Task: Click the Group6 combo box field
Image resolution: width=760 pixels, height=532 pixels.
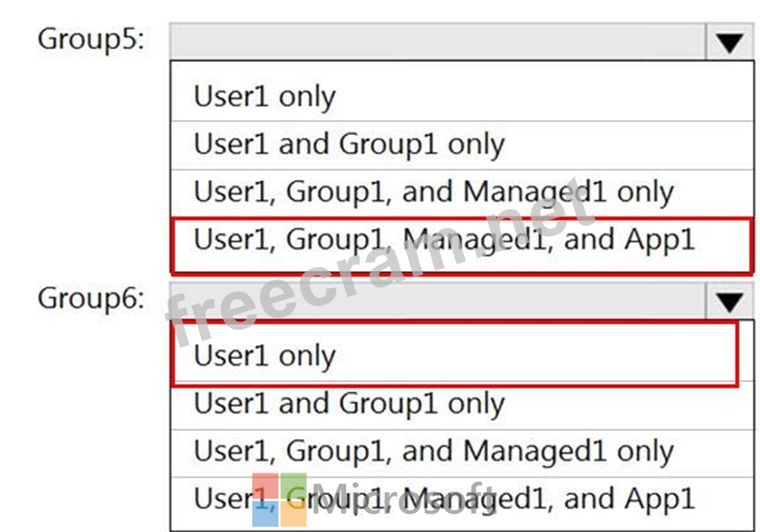Action: 437,301
